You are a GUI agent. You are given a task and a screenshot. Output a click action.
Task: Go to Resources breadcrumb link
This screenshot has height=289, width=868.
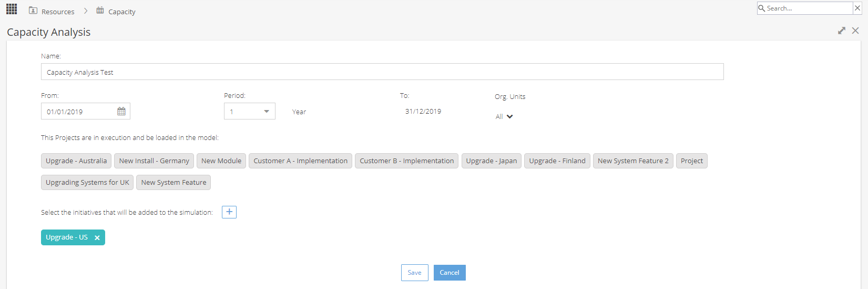click(x=58, y=12)
